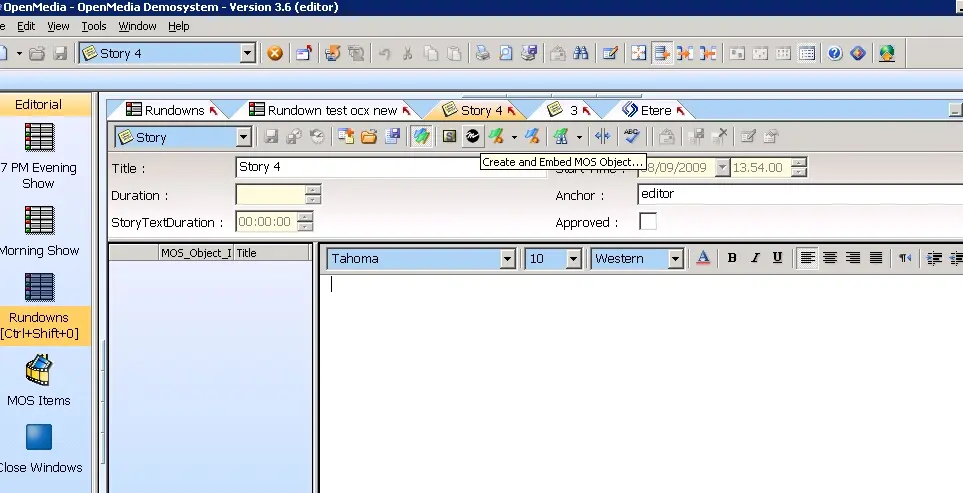Expand the Tahoma font dropdown

click(x=506, y=259)
